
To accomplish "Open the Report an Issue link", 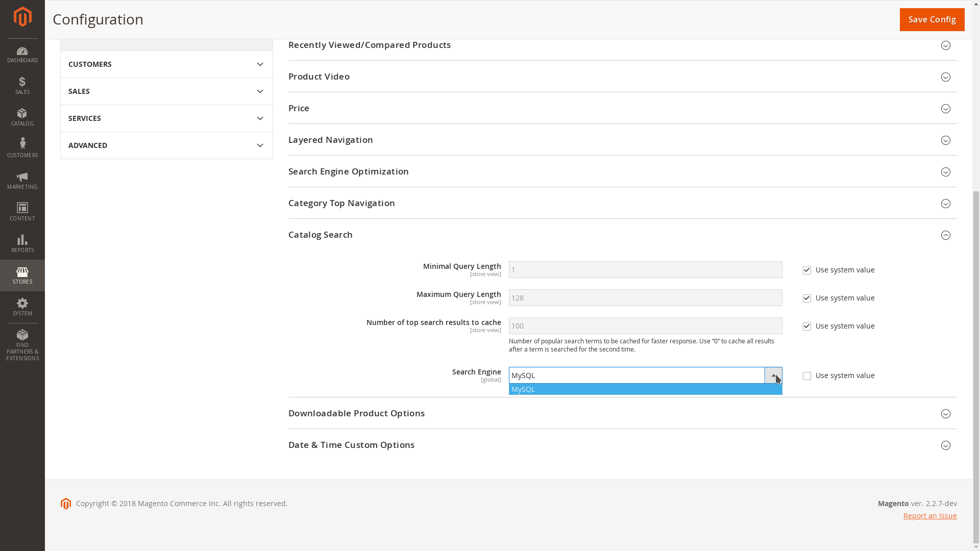I will pos(929,516).
